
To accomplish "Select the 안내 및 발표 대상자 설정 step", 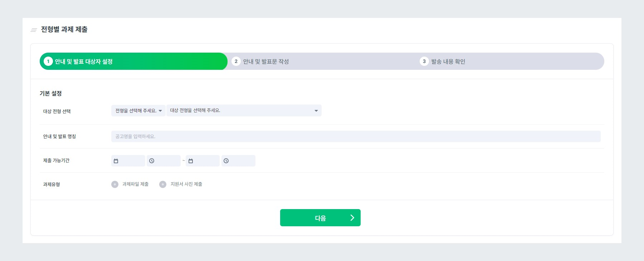I will [85, 61].
